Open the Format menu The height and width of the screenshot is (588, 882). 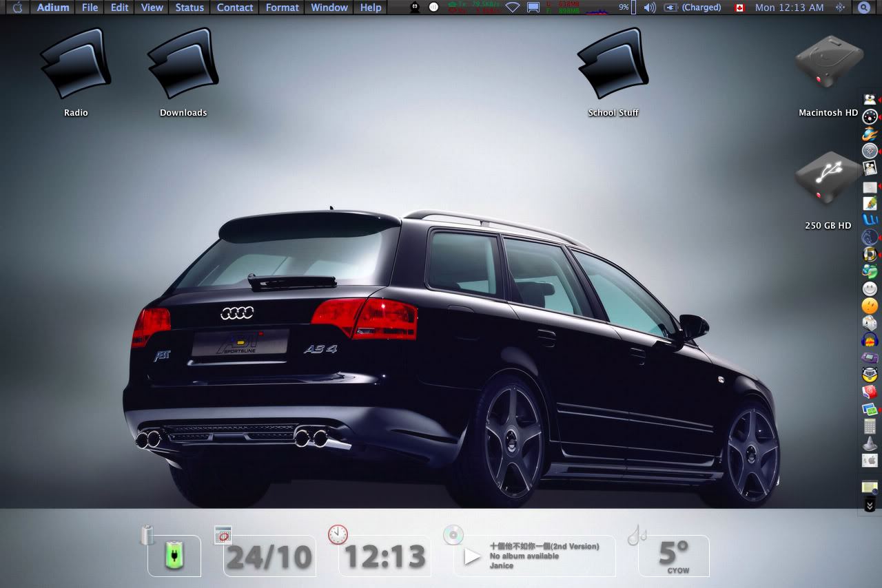pyautogui.click(x=283, y=8)
